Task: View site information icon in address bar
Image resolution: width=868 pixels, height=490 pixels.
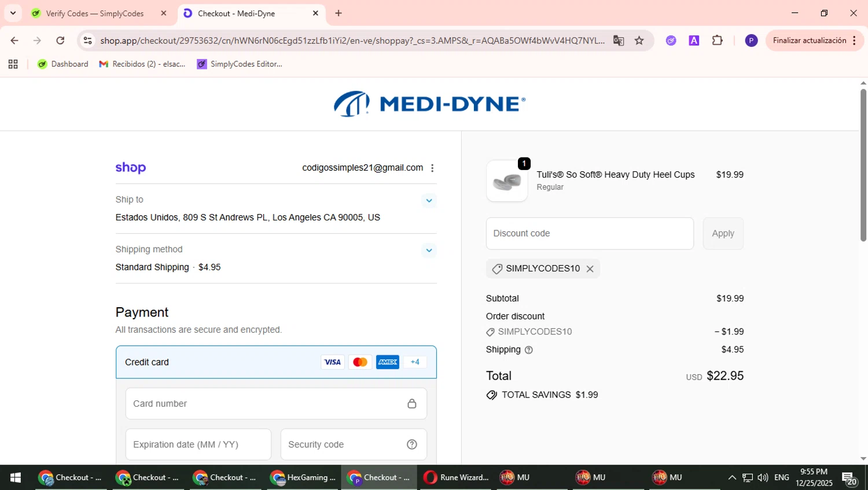Action: [x=87, y=40]
